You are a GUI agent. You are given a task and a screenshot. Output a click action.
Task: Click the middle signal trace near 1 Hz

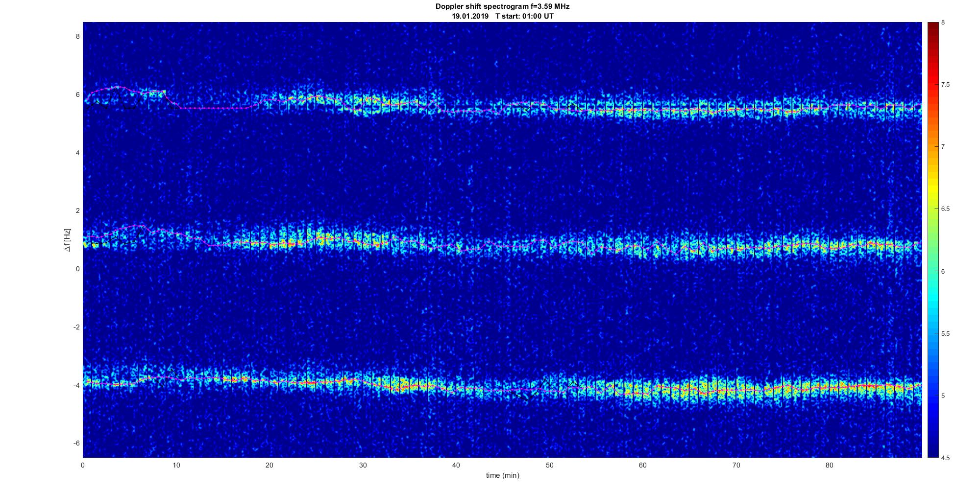pos(502,243)
